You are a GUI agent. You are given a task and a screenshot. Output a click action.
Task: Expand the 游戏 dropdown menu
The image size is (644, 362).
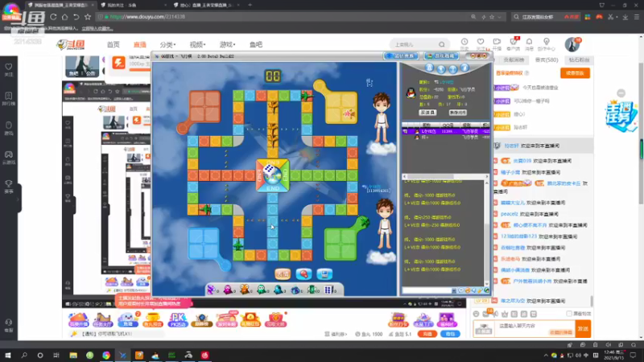pos(227,44)
